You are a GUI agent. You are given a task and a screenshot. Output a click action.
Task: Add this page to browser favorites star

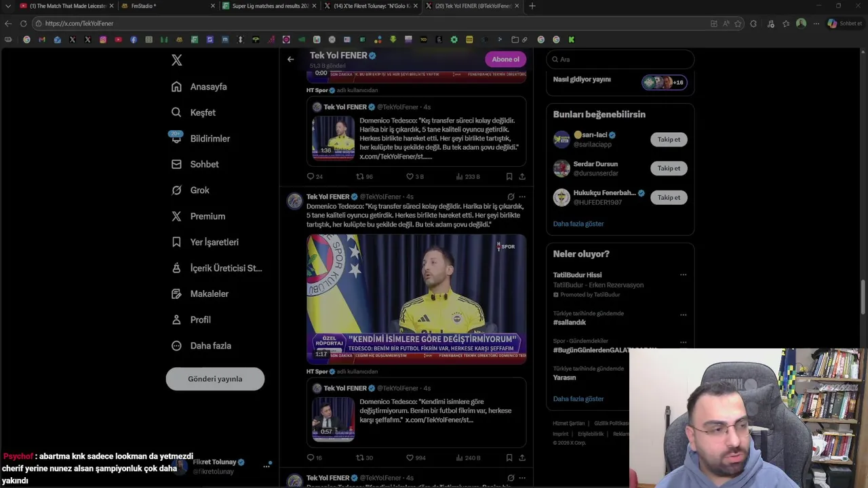click(738, 23)
